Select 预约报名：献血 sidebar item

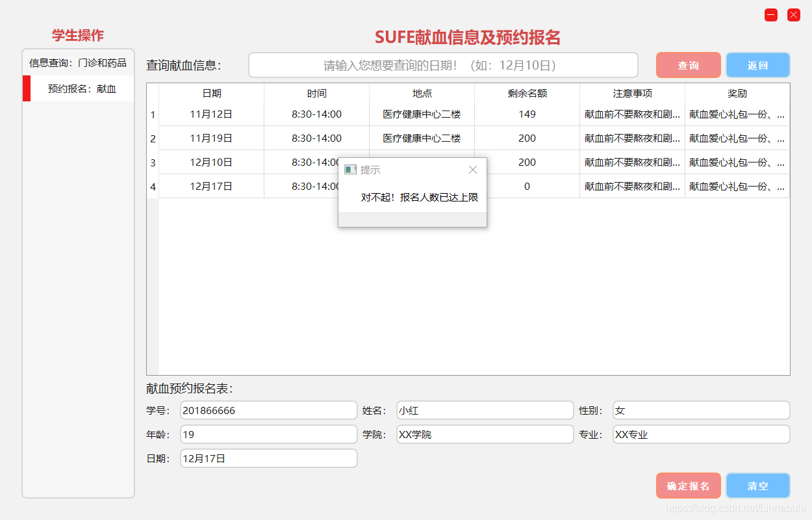(78, 88)
